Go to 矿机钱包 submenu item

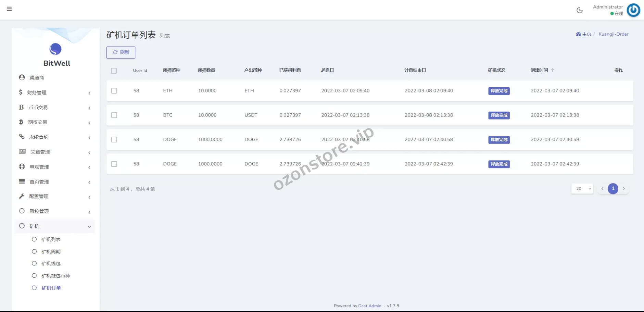click(51, 264)
